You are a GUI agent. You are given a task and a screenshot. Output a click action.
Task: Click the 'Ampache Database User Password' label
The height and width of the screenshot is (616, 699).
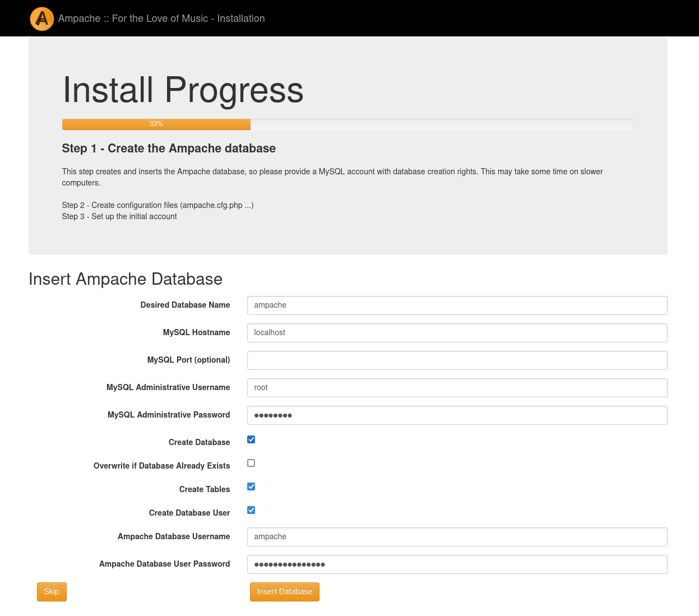[164, 564]
